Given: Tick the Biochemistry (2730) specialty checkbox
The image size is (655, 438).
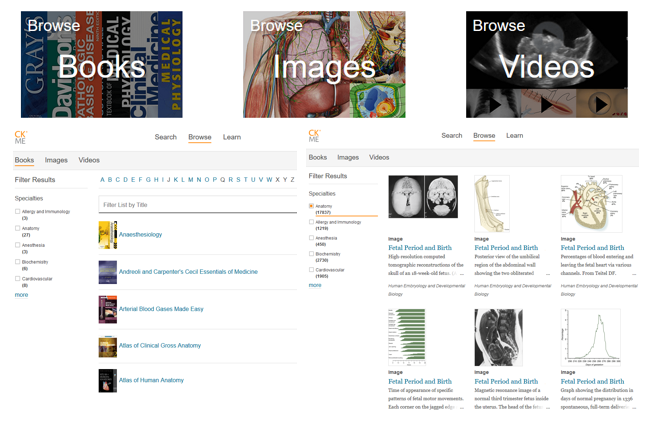Looking at the screenshot, I should click(312, 255).
